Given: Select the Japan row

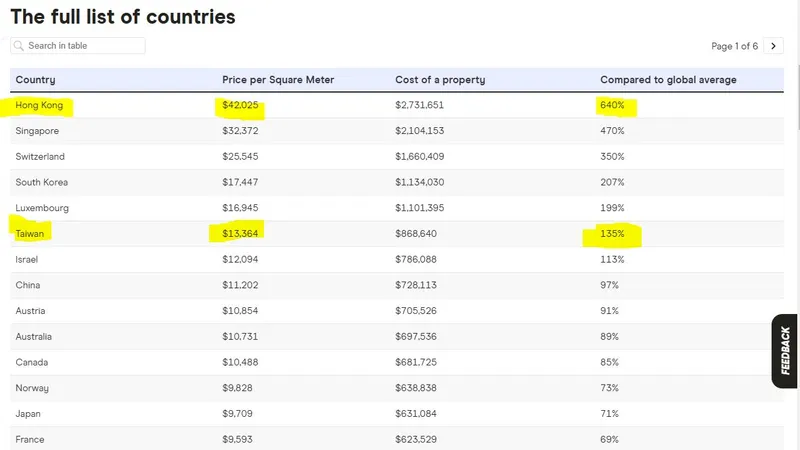Looking at the screenshot, I should (28, 413).
